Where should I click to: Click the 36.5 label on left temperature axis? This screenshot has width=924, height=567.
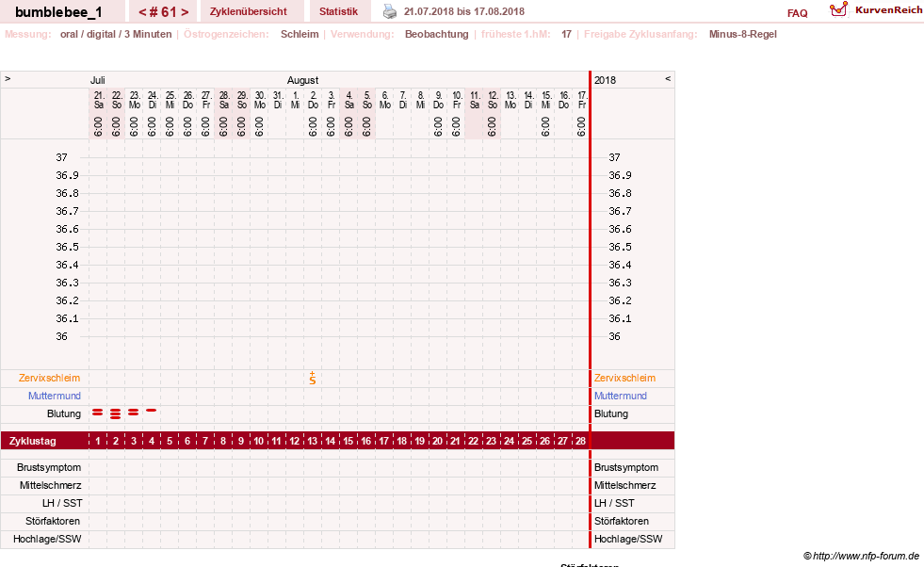[x=67, y=247]
